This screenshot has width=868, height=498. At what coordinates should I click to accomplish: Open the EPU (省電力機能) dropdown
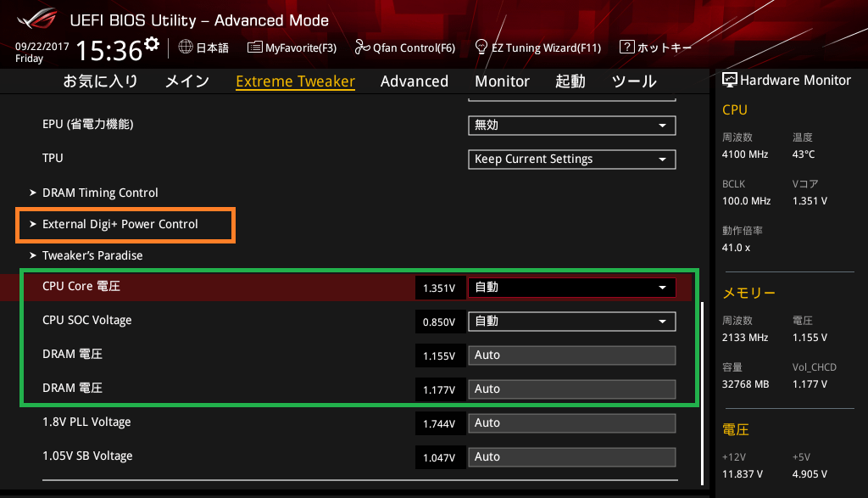click(x=572, y=126)
